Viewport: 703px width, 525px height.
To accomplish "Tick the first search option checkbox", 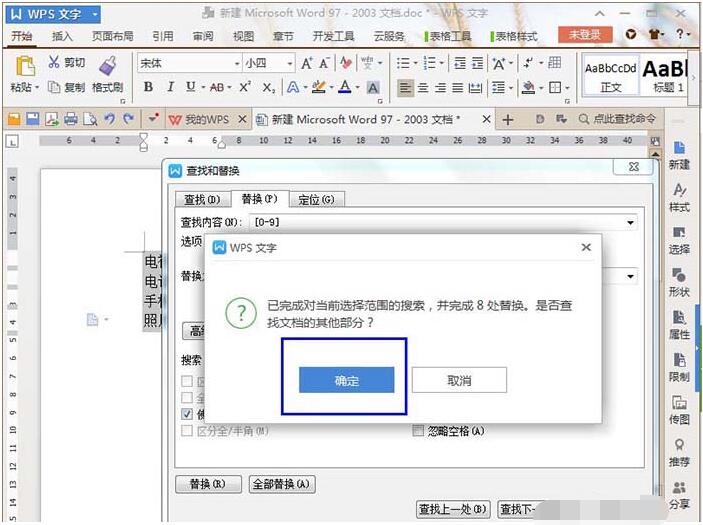I will 187,381.
